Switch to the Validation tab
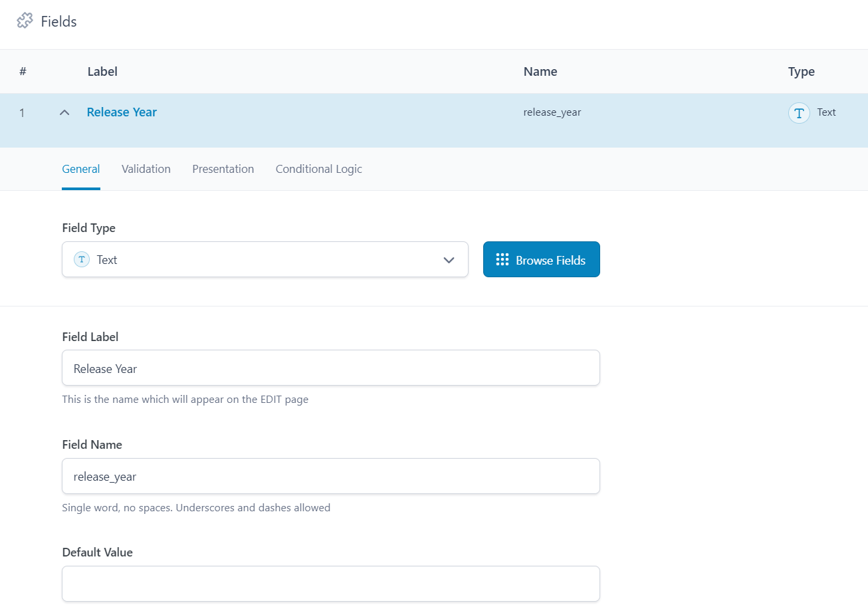This screenshot has height=609, width=868. tap(146, 169)
